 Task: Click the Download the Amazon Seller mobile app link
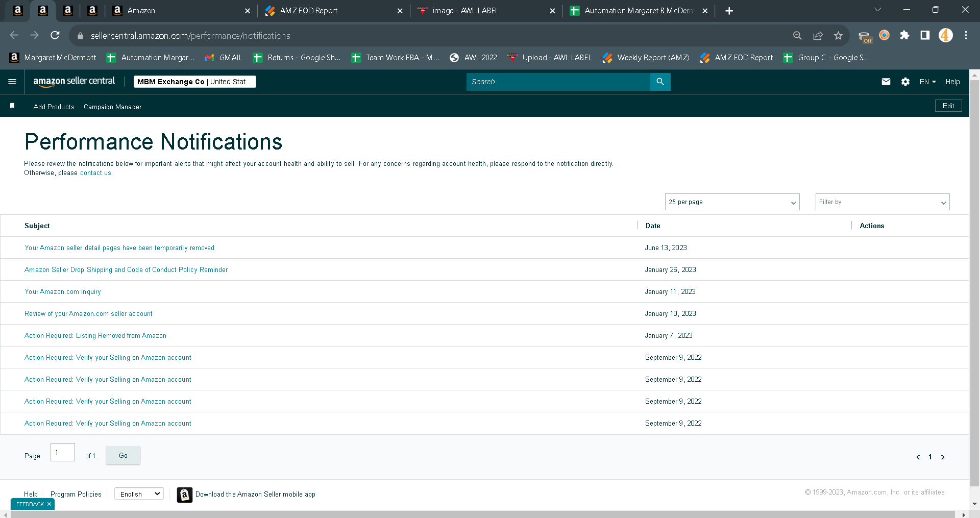(x=255, y=495)
